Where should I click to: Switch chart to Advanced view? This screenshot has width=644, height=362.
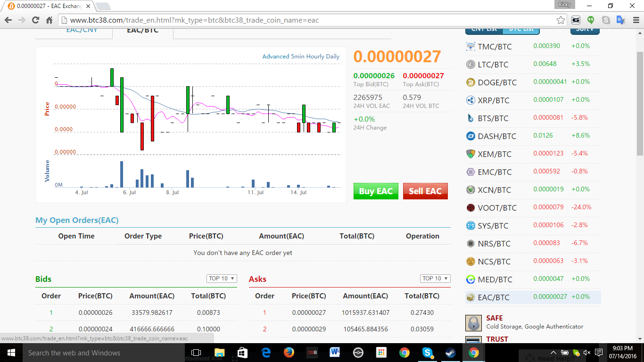276,57
